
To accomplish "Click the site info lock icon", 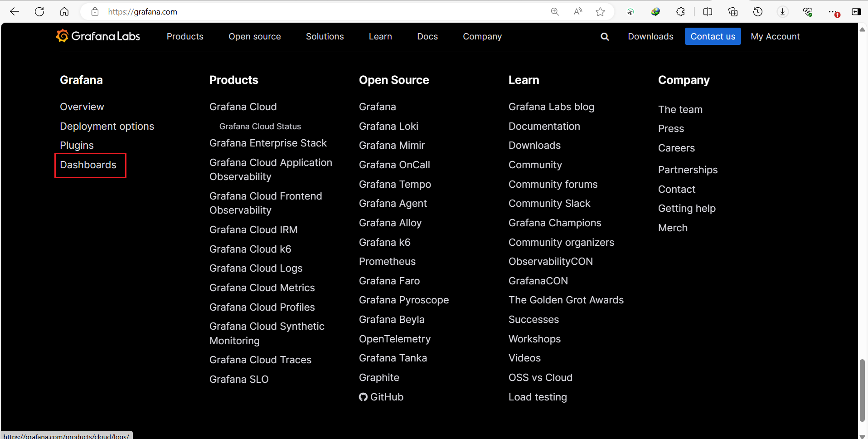I will (x=95, y=12).
